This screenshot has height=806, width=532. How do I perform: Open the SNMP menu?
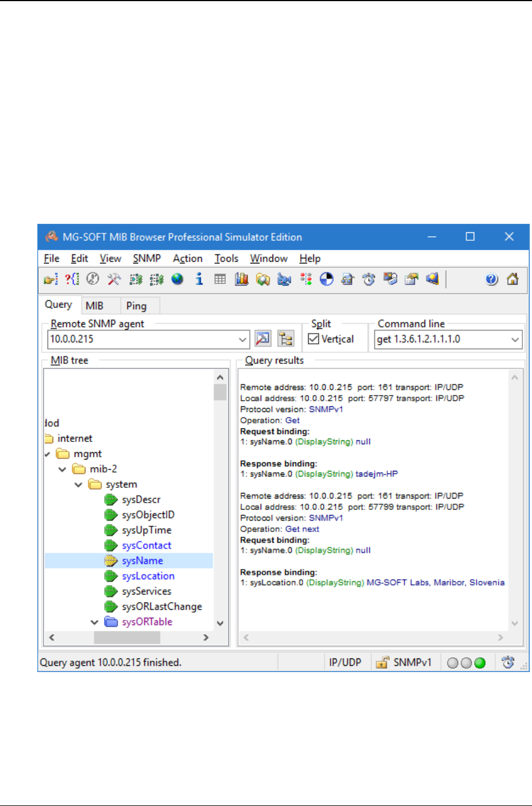(x=146, y=258)
